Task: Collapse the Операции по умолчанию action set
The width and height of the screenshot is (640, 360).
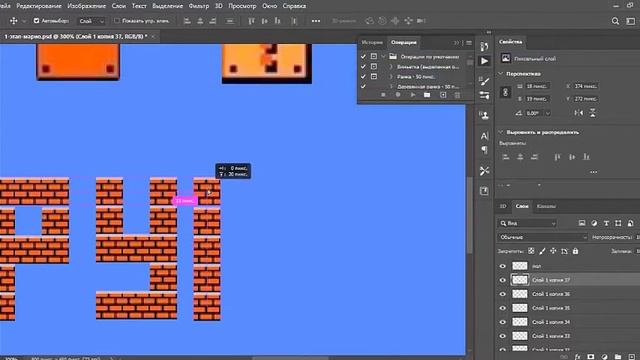Action: pyautogui.click(x=383, y=56)
